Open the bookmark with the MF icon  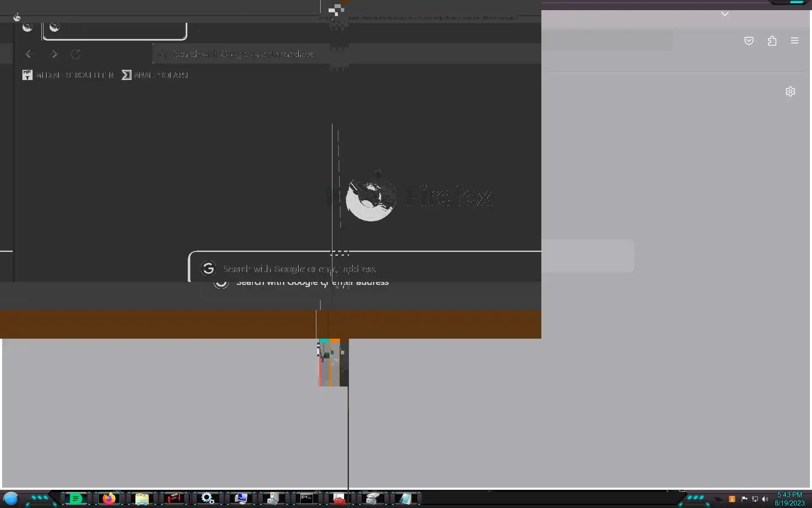coord(68,75)
